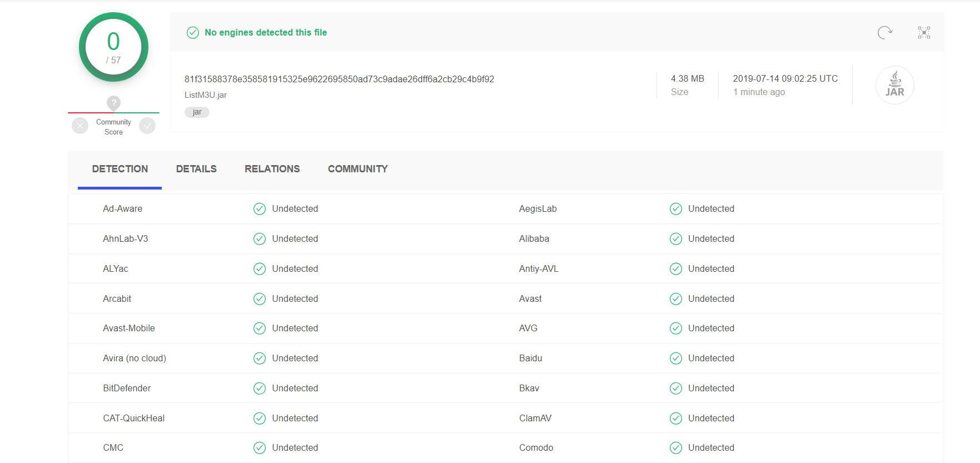Viewport: 980px width, 463px height.
Task: Click the Comodo undetected check icon
Action: click(x=676, y=448)
